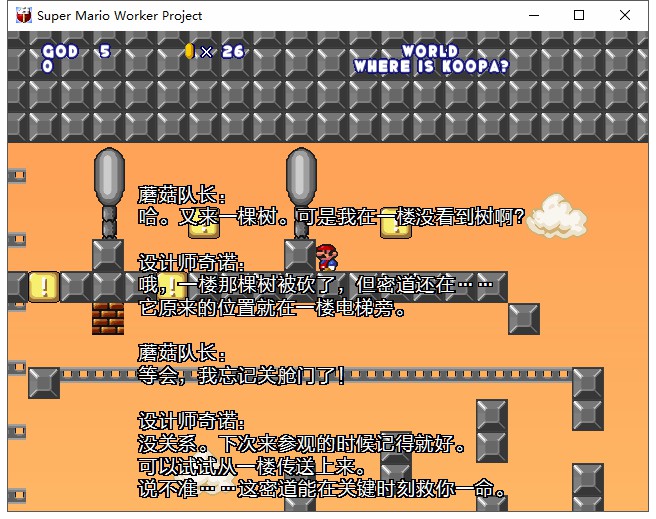Click the orange brick block under the platform

pos(108,319)
